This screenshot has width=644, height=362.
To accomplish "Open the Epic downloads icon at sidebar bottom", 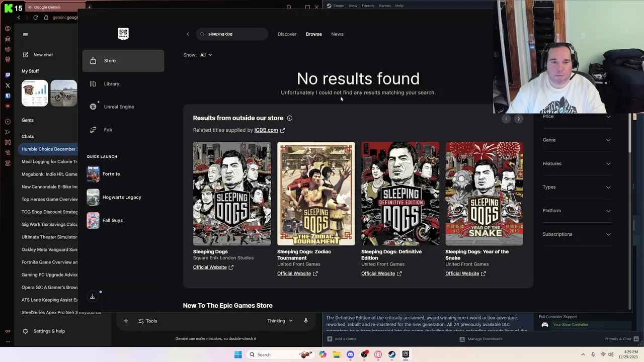I will [x=92, y=297].
